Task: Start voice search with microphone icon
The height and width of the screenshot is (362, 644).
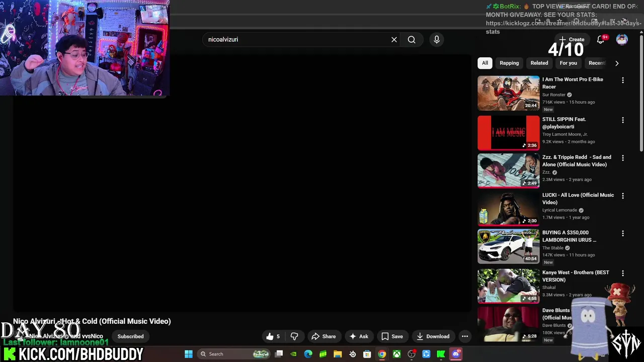Action: [437, 39]
